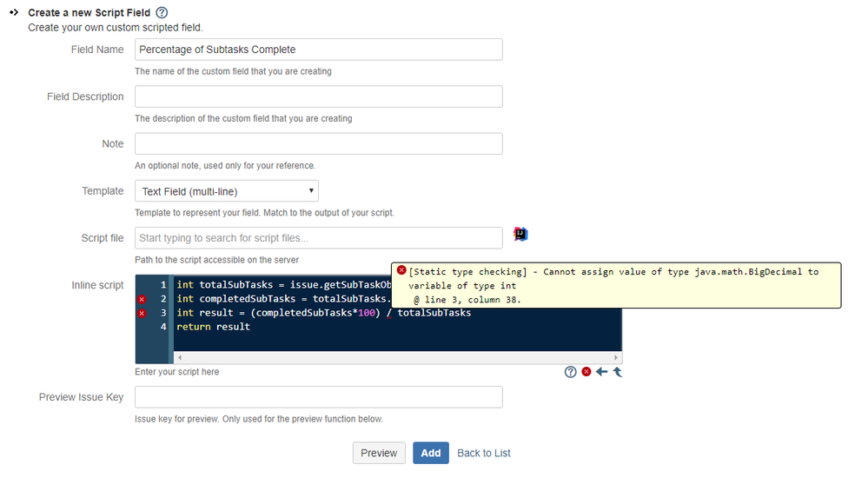Click the error marker on script line 3
868x478 pixels.
click(142, 313)
